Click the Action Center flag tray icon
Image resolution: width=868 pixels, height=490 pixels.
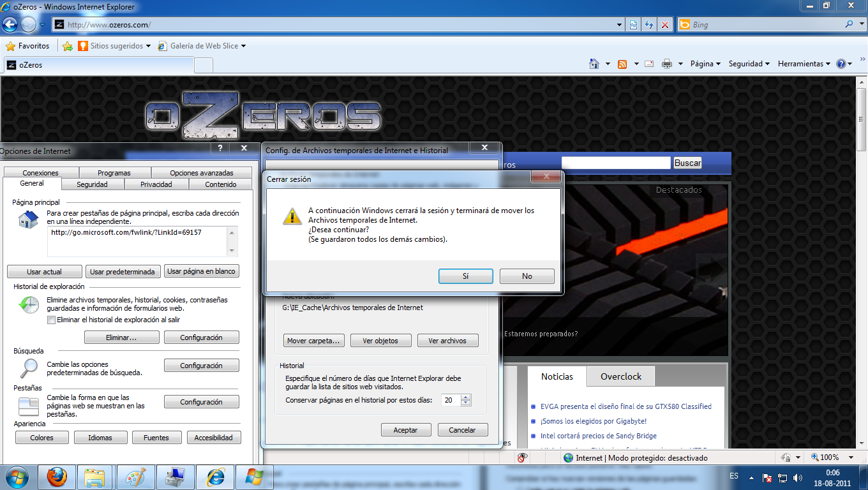768,477
